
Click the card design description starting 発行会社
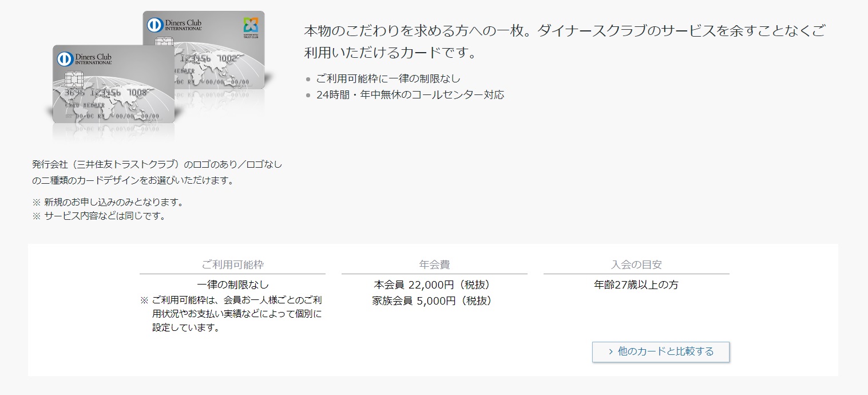[x=157, y=172]
